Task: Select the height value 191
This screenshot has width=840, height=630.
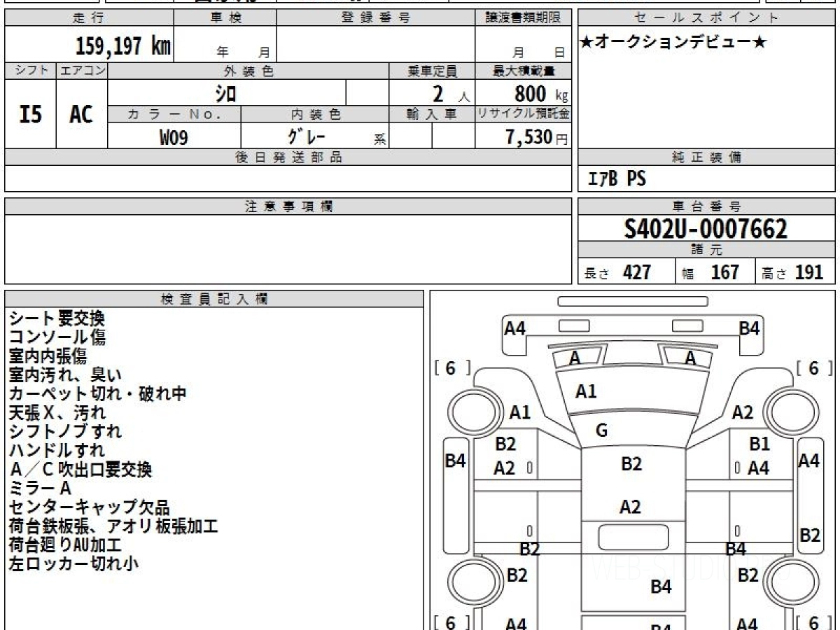Action: pyautogui.click(x=808, y=272)
